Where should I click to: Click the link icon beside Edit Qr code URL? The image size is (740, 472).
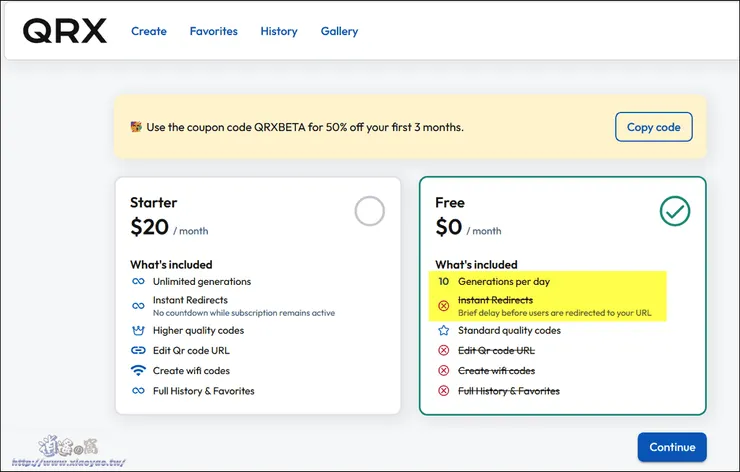tap(138, 350)
